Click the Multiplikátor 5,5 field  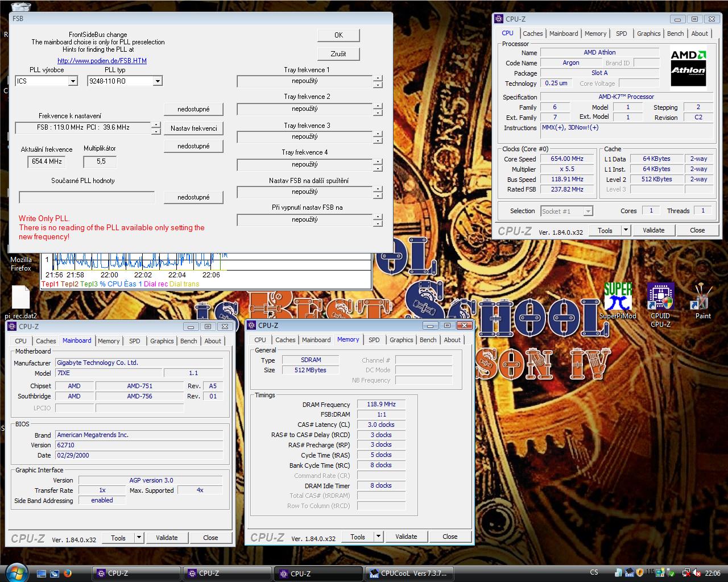pos(100,161)
